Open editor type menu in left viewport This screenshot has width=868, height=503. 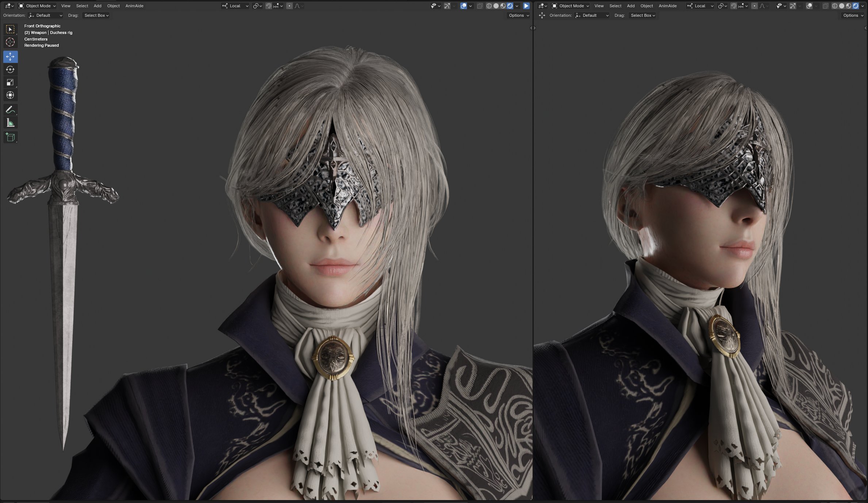(9, 6)
